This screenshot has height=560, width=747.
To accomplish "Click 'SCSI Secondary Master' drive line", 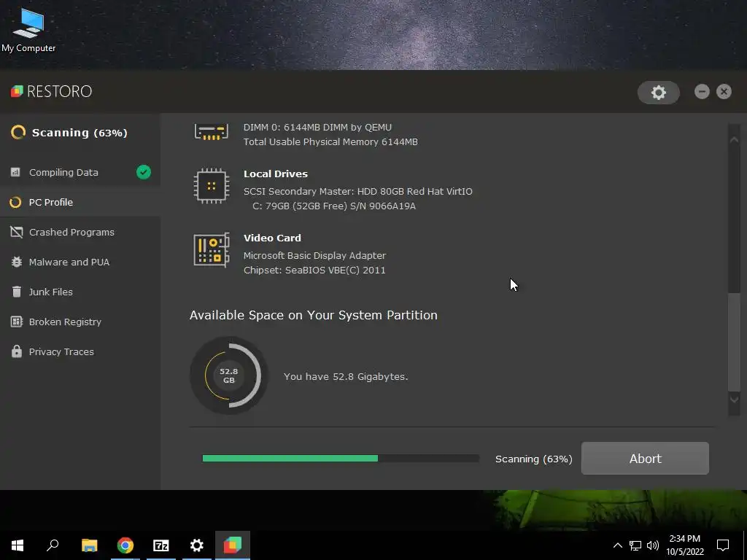I will tap(357, 192).
